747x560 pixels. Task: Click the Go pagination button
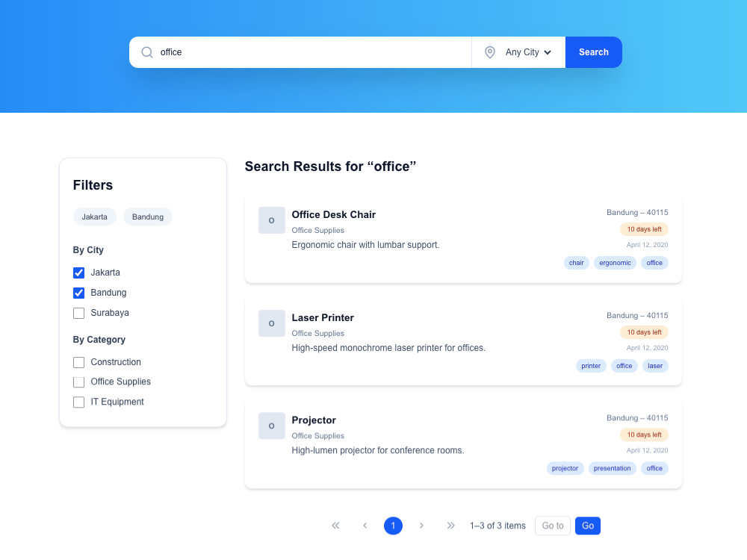point(587,526)
